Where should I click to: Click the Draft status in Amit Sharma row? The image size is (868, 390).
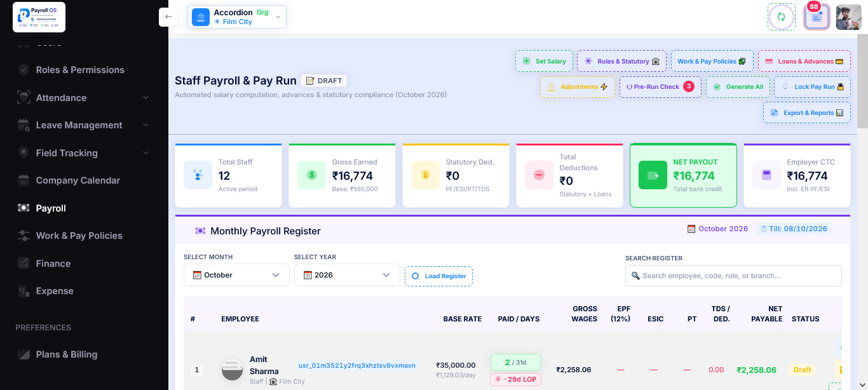point(803,370)
